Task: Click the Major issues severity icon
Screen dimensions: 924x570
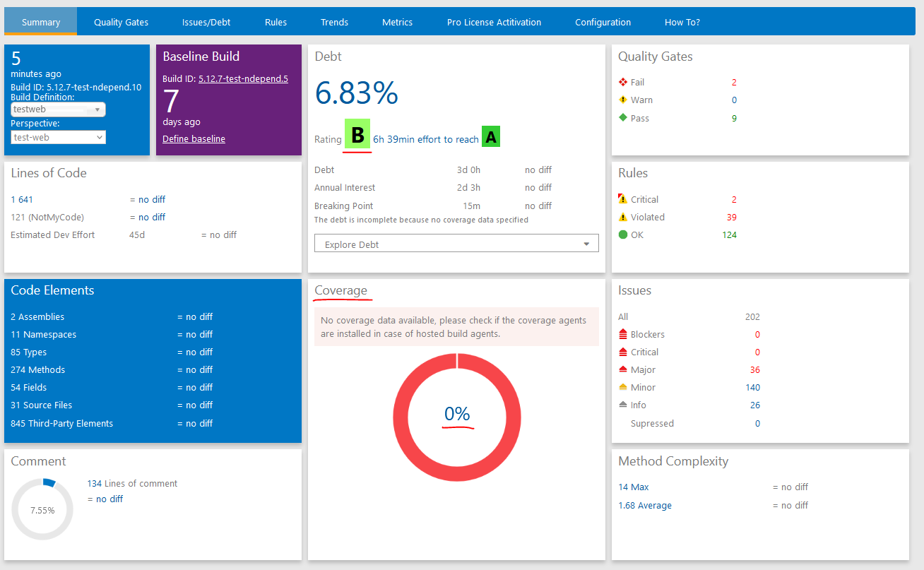Action: tap(623, 369)
